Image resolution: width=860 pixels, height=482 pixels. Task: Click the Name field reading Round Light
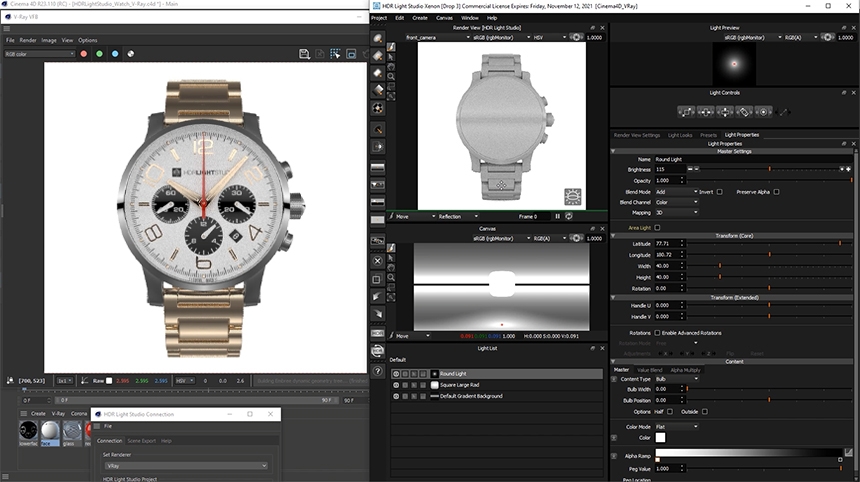coord(753,159)
